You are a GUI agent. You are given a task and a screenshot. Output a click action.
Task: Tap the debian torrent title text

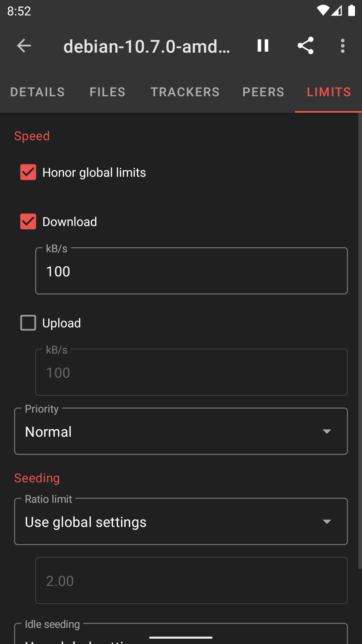click(x=147, y=46)
